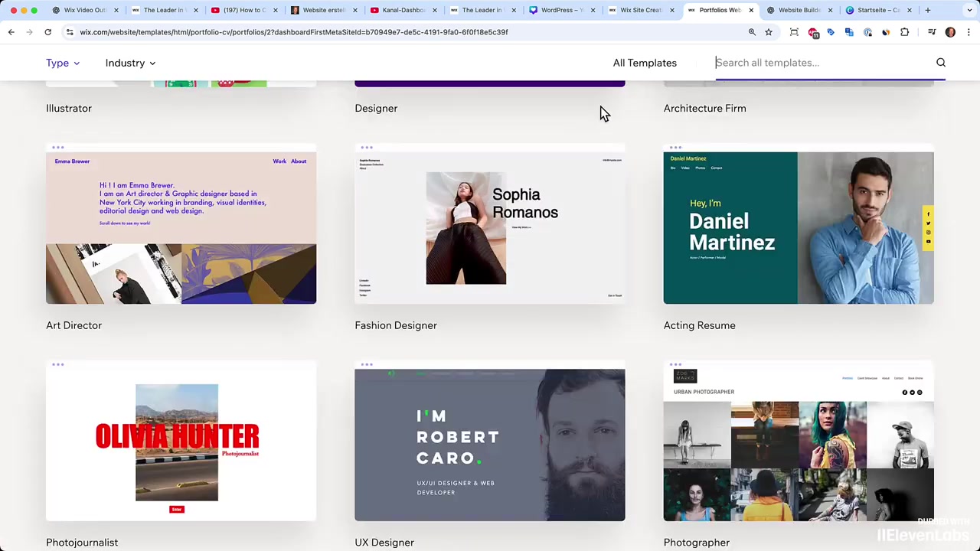980x551 pixels.
Task: Reload the page with the refresh icon
Action: pyautogui.click(x=47, y=32)
